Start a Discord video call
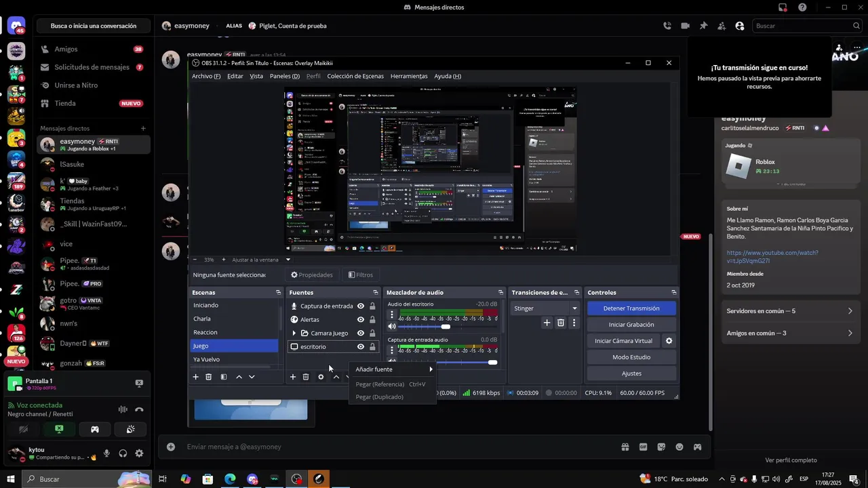 pyautogui.click(x=686, y=26)
